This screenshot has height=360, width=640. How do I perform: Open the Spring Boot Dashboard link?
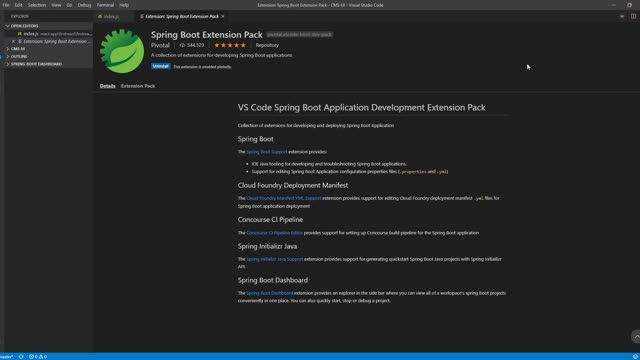click(269, 293)
